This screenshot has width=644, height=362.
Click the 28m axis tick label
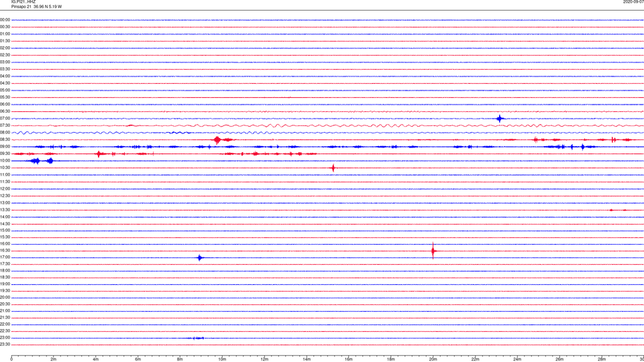point(602,359)
